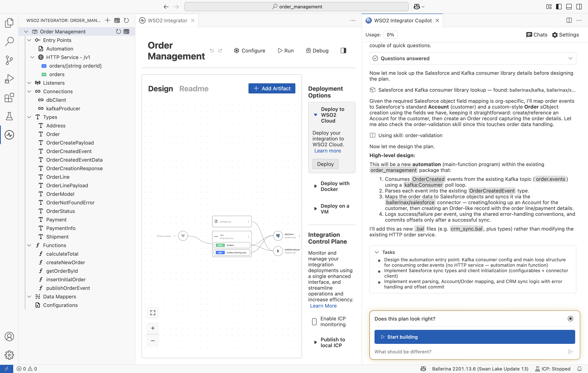Collapse the Entry Points tree node
Screen dimensions: 588x373
pyautogui.click(x=29, y=40)
